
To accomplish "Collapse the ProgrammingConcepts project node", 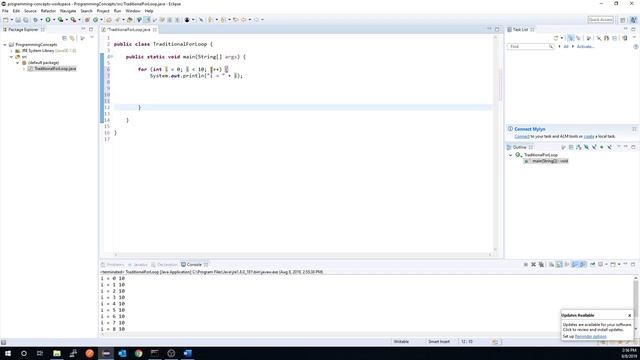I will 5,44.
